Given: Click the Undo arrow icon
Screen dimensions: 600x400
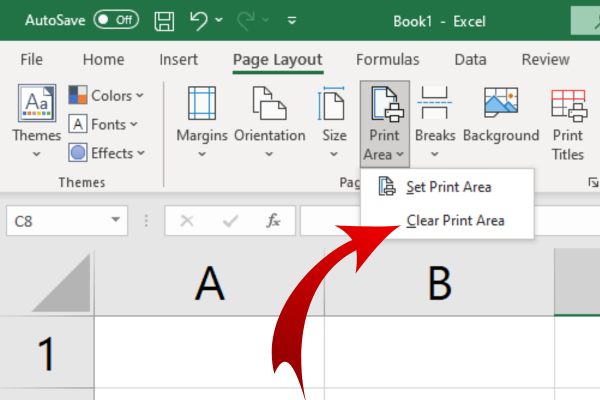Looking at the screenshot, I should click(x=199, y=20).
